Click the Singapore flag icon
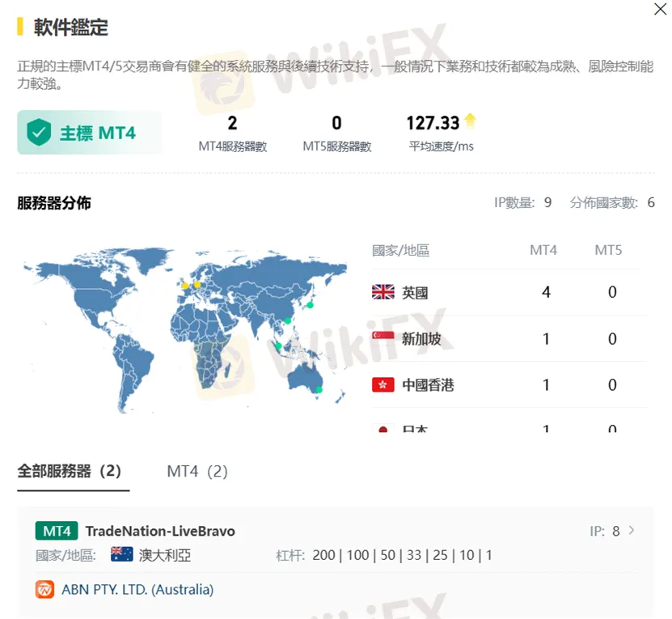 tap(382, 338)
